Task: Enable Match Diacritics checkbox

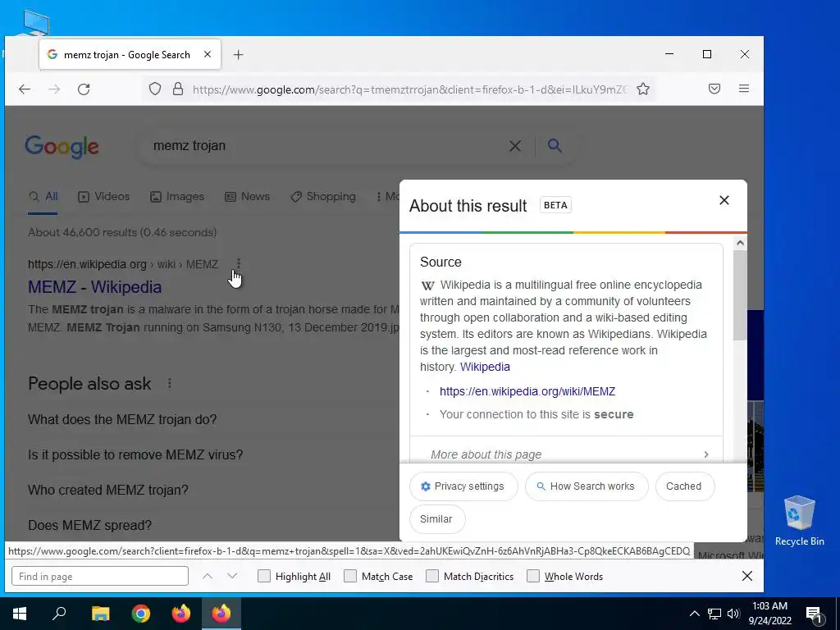Action: pos(431,577)
